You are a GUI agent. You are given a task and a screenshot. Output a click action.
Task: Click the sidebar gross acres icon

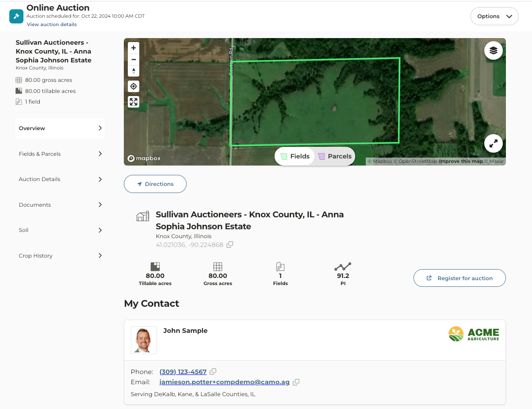point(19,80)
